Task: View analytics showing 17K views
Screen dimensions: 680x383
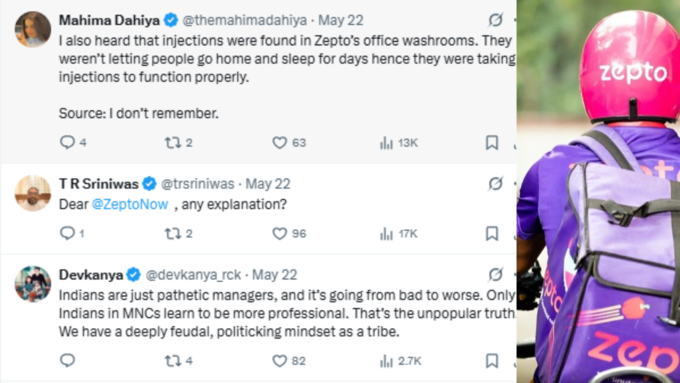Action: coord(399,234)
